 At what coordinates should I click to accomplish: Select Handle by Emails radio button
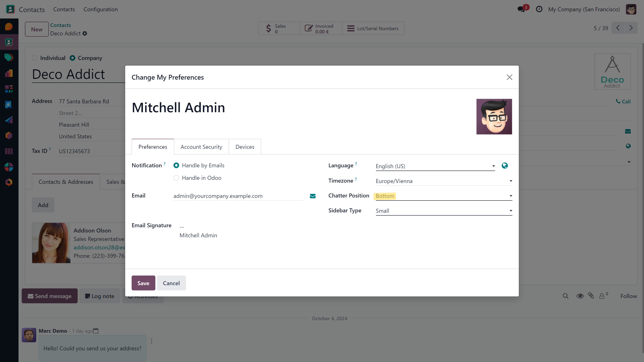pos(176,165)
